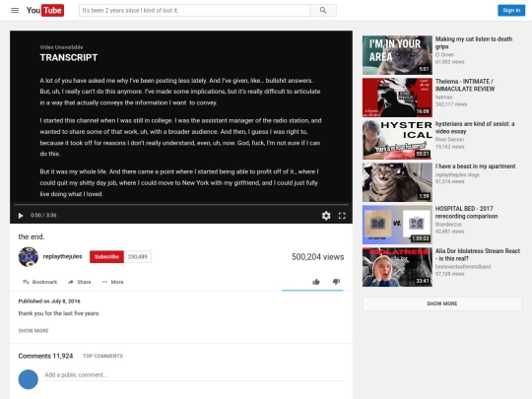Click the Bookmark add-to icon
The image size is (532, 399).
(x=26, y=282)
